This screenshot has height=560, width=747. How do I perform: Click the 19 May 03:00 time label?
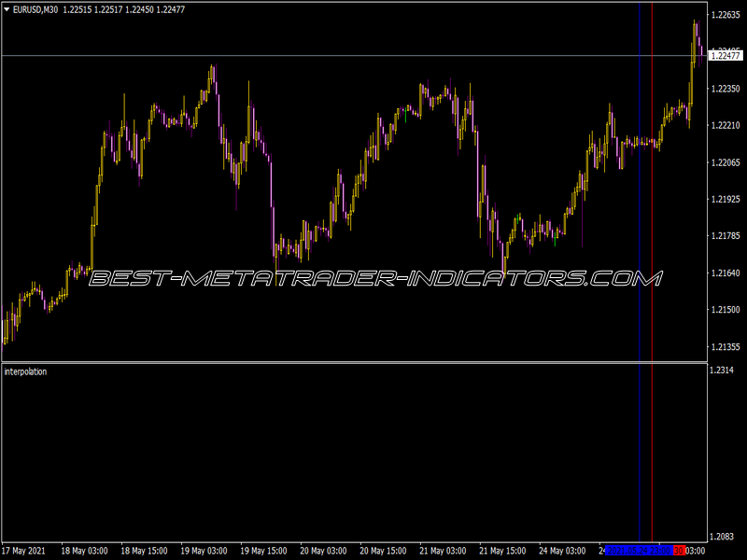click(x=204, y=551)
